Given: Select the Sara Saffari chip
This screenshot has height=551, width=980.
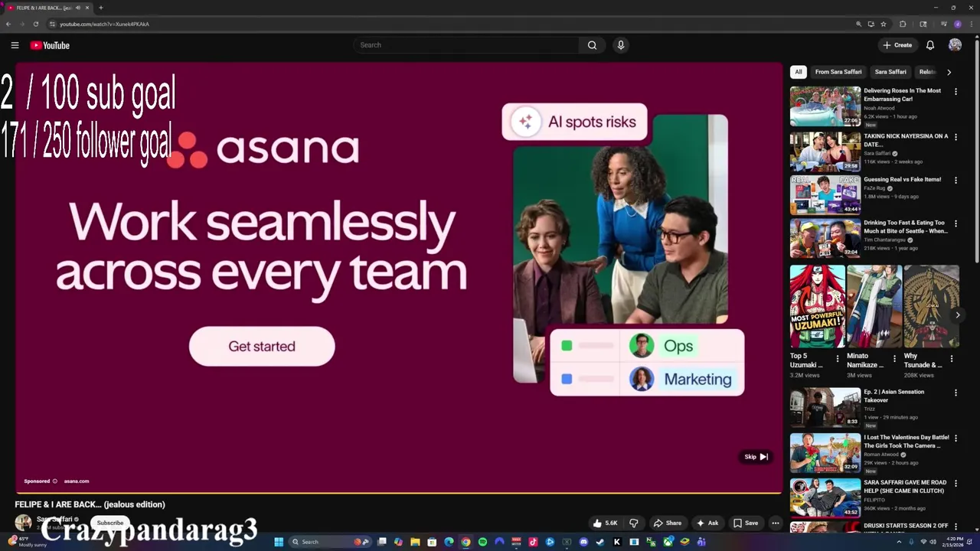Looking at the screenshot, I should tap(890, 72).
